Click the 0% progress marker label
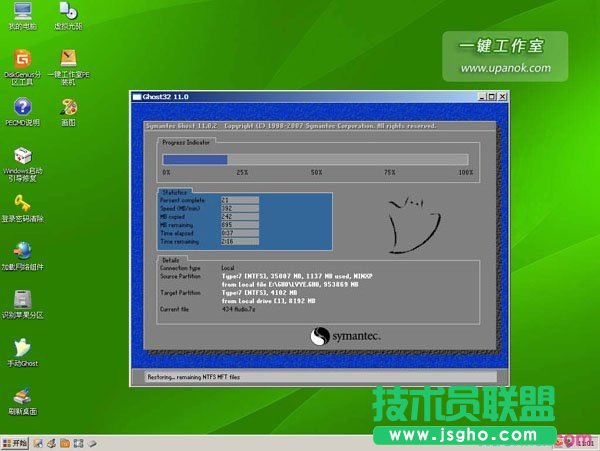The width and height of the screenshot is (600, 451). [x=166, y=173]
